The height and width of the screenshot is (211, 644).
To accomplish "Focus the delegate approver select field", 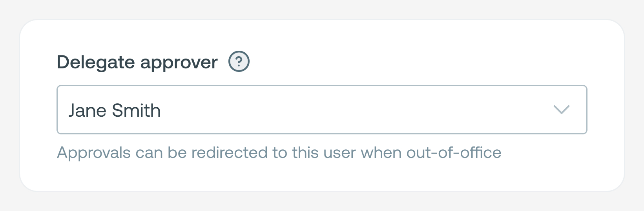I will (x=322, y=110).
